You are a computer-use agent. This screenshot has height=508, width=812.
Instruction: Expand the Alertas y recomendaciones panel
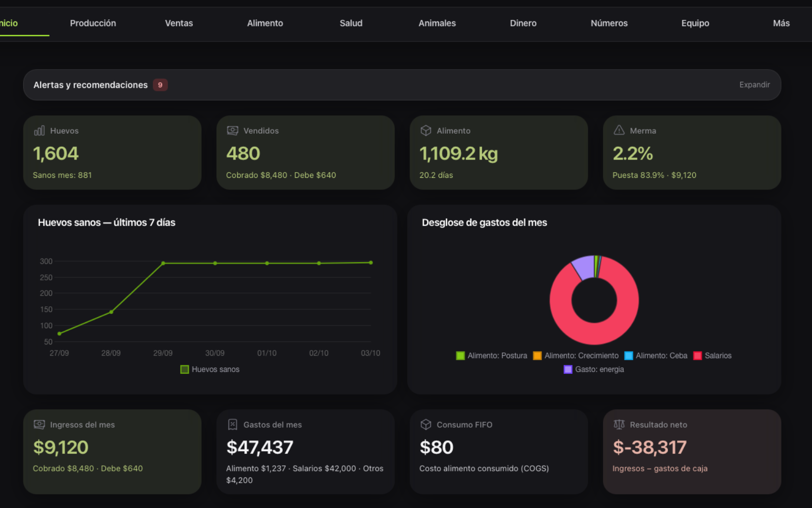click(x=754, y=85)
